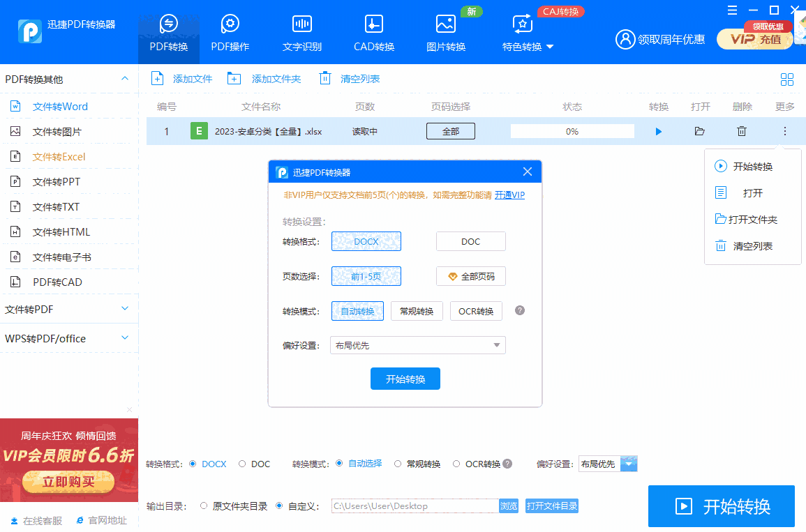Start conversion with the blue play triangle icon
Screen dimensions: 806x532
(658, 130)
